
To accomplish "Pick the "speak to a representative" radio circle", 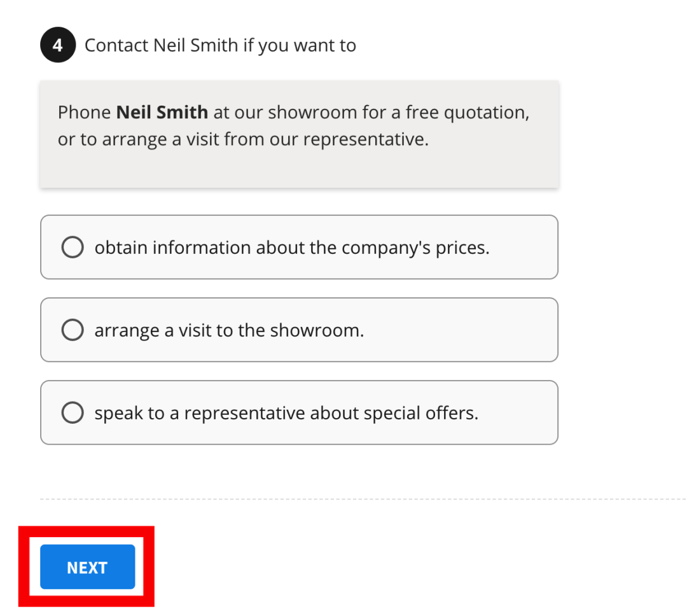I will pos(73,413).
